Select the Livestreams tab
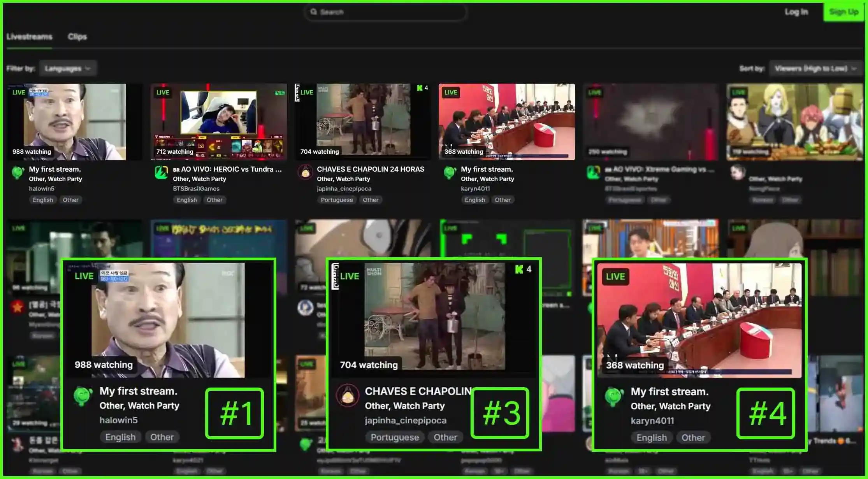 tap(29, 37)
